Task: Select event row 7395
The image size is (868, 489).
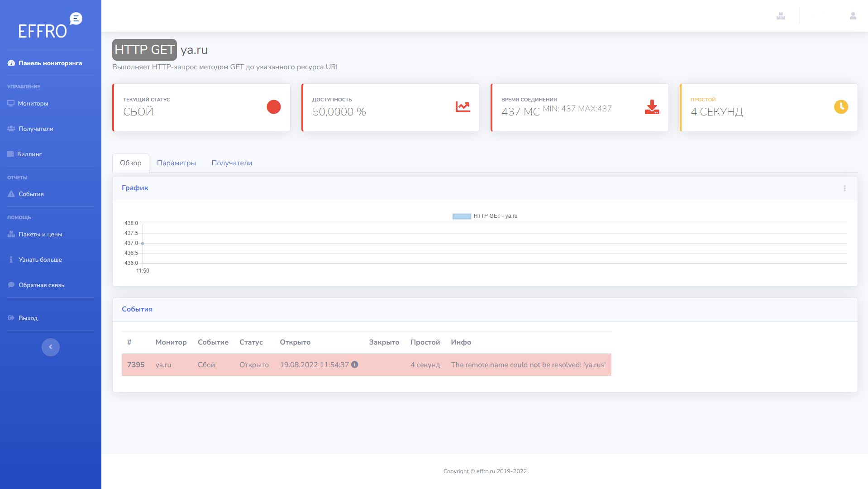Action: (136, 365)
